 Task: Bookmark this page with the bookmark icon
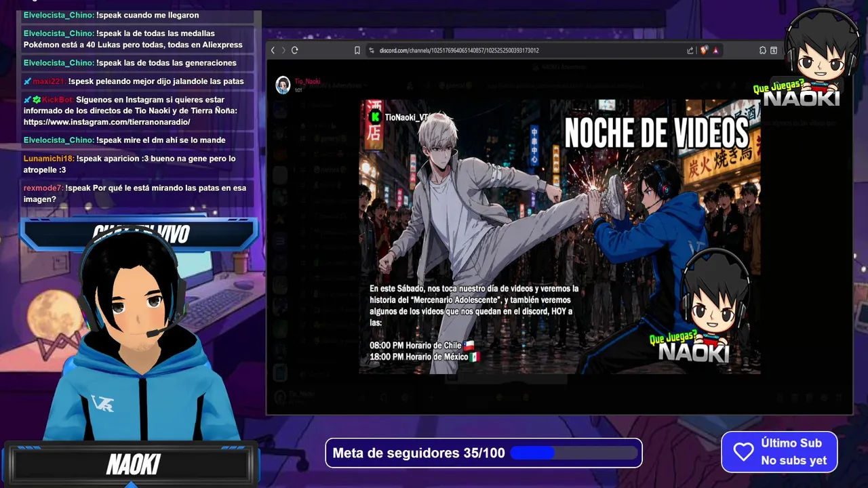click(x=357, y=50)
